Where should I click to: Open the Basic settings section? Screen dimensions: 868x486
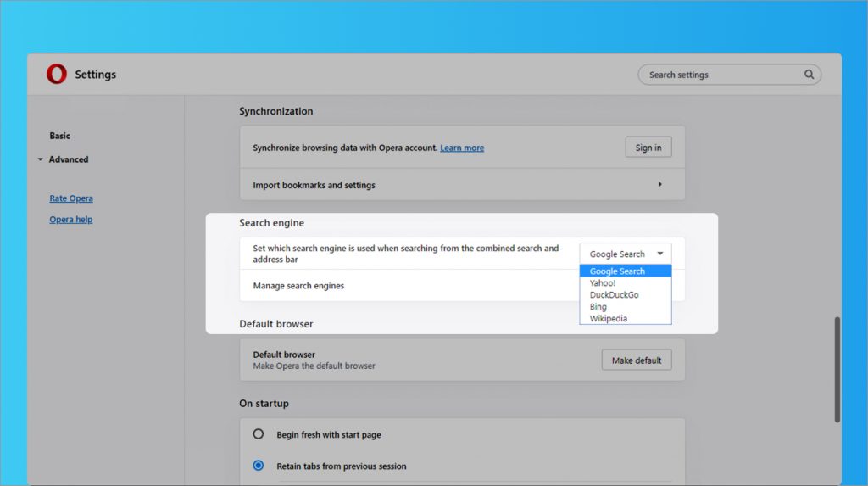click(60, 136)
